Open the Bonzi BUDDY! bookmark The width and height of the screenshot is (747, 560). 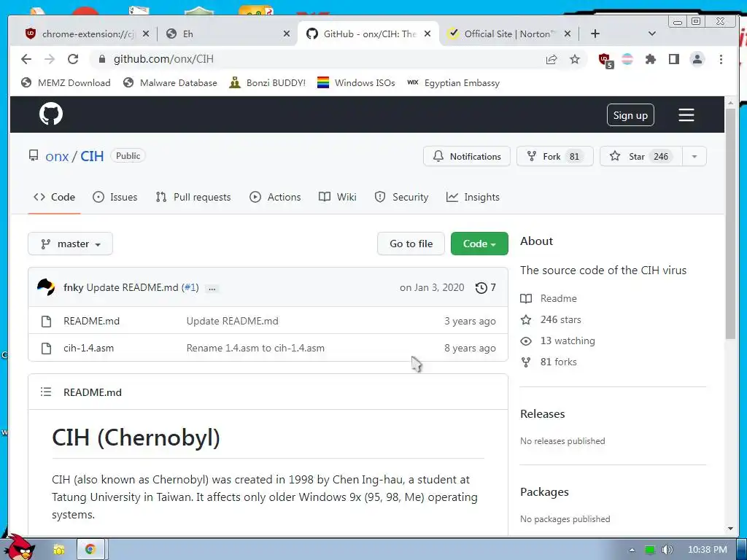point(267,83)
